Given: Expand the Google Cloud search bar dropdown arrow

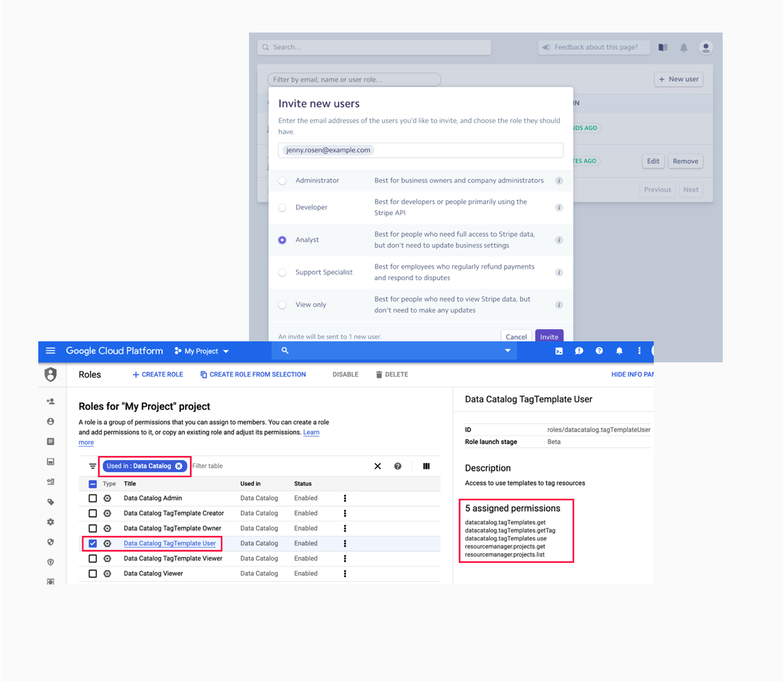Looking at the screenshot, I should point(508,351).
